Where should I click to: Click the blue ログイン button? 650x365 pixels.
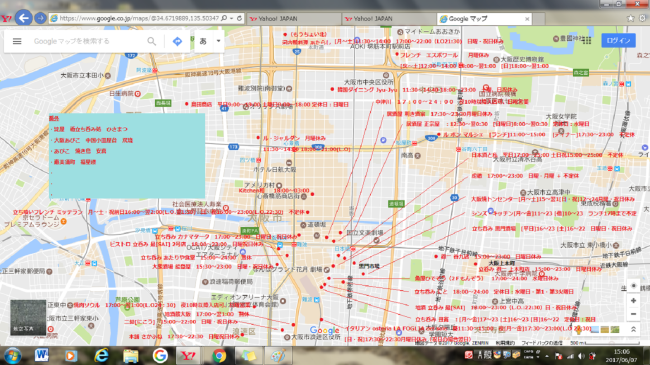tap(618, 40)
